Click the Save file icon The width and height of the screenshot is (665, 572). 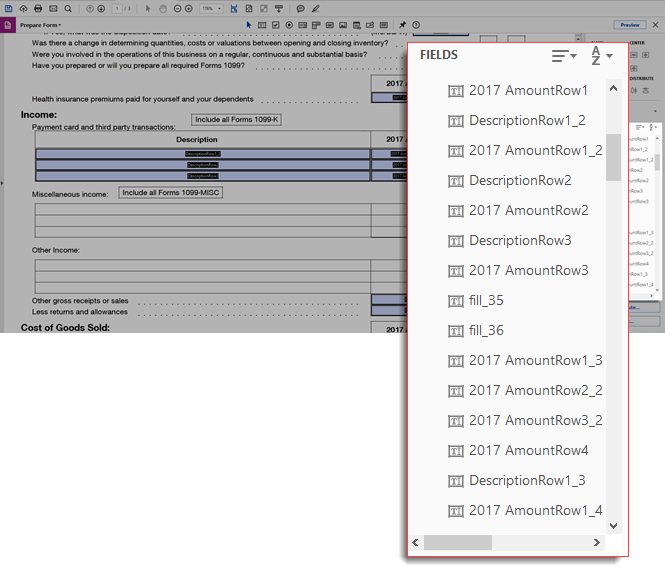[8, 8]
